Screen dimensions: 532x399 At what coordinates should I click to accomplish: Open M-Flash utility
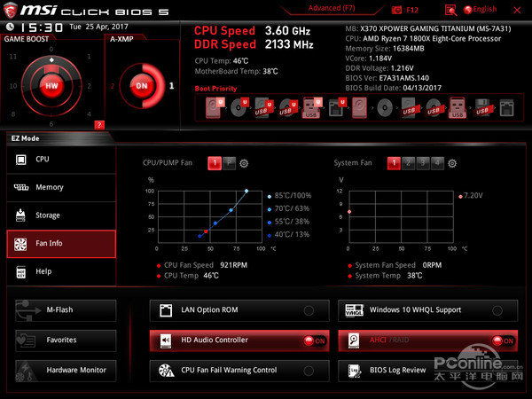pyautogui.click(x=66, y=310)
